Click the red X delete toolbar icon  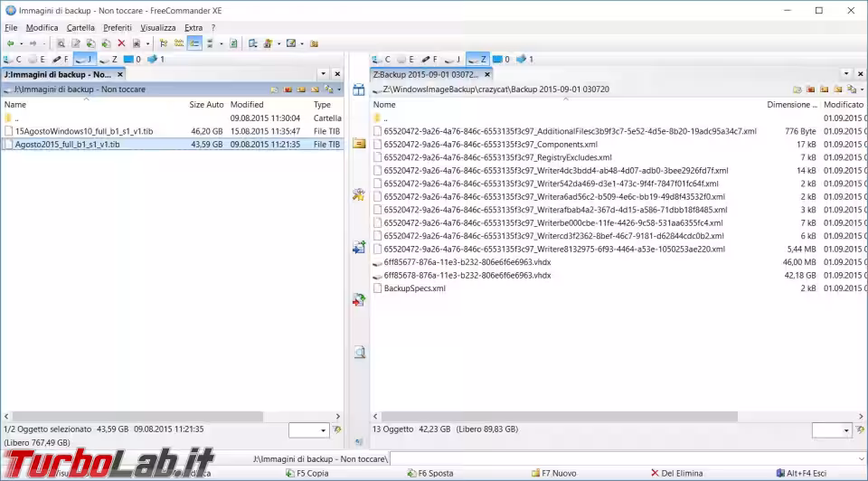121,43
